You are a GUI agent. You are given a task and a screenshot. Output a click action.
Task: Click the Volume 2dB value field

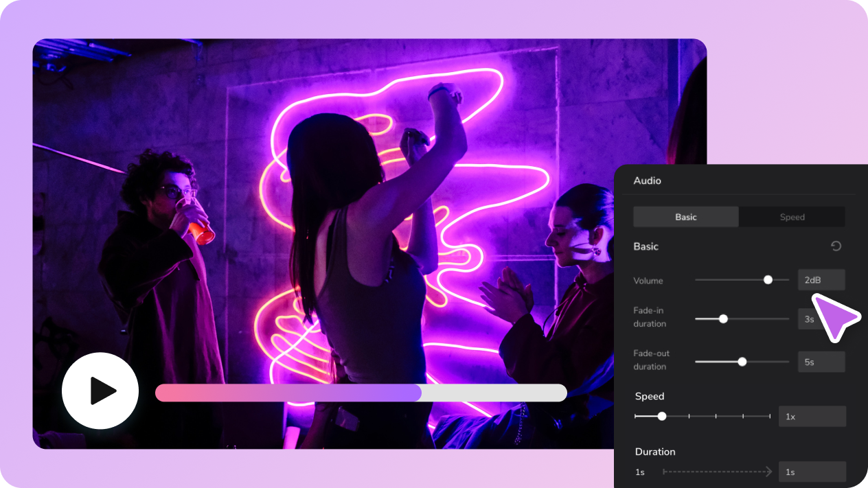point(821,280)
